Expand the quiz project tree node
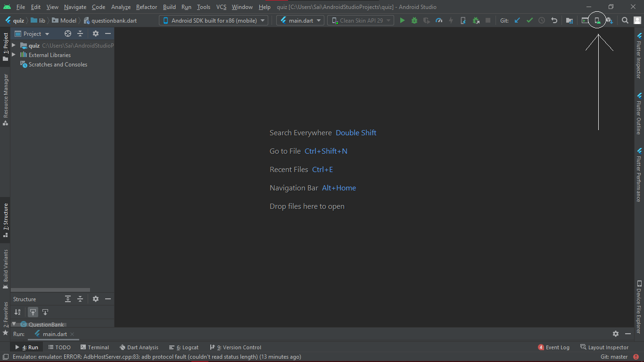Image resolution: width=644 pixels, height=362 pixels. 14,45
